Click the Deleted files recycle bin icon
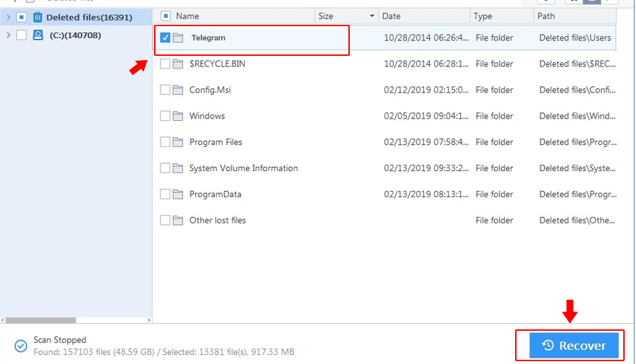 click(37, 17)
